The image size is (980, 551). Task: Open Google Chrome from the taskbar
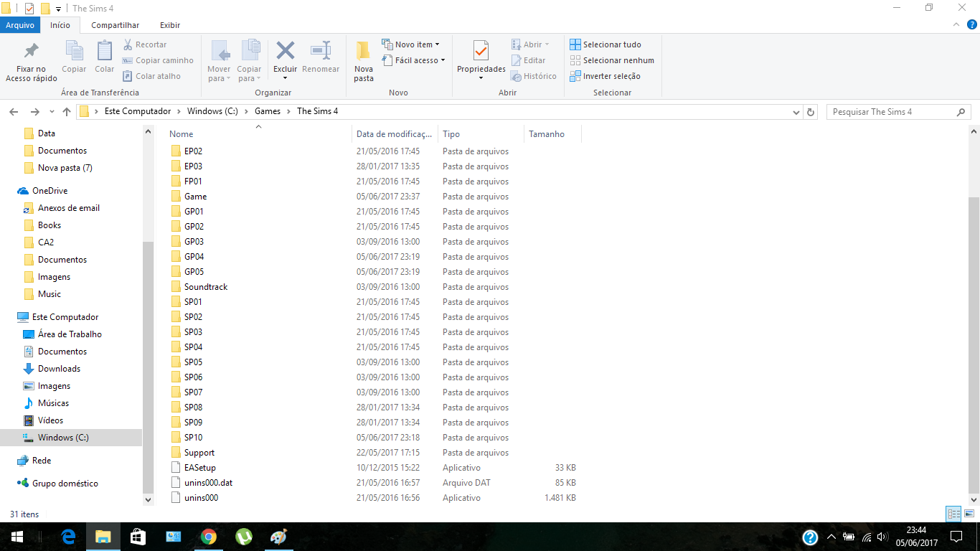point(209,537)
